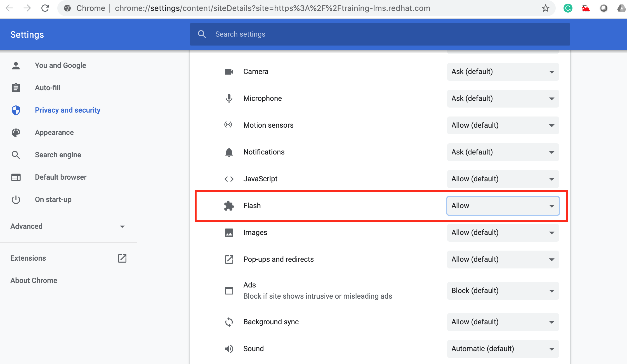
Task: Go to Auto-fill settings
Action: pyautogui.click(x=48, y=88)
